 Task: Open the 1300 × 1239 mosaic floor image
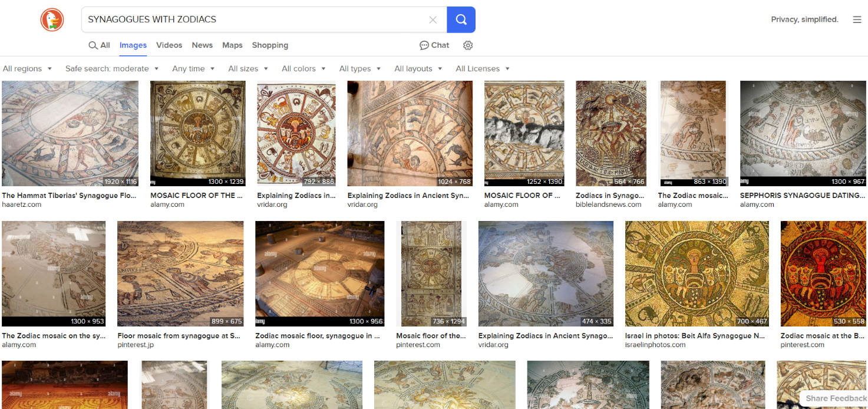pos(198,134)
